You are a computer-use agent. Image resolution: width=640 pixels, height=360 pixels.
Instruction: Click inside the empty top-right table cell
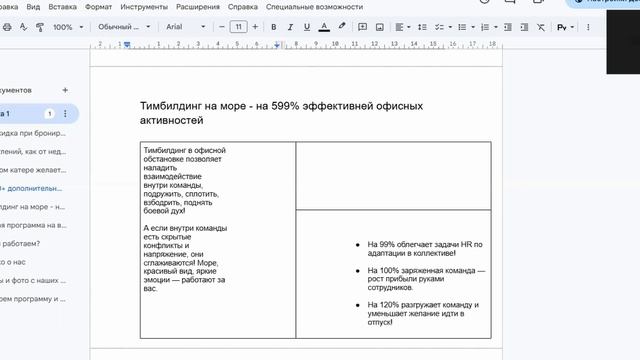393,176
